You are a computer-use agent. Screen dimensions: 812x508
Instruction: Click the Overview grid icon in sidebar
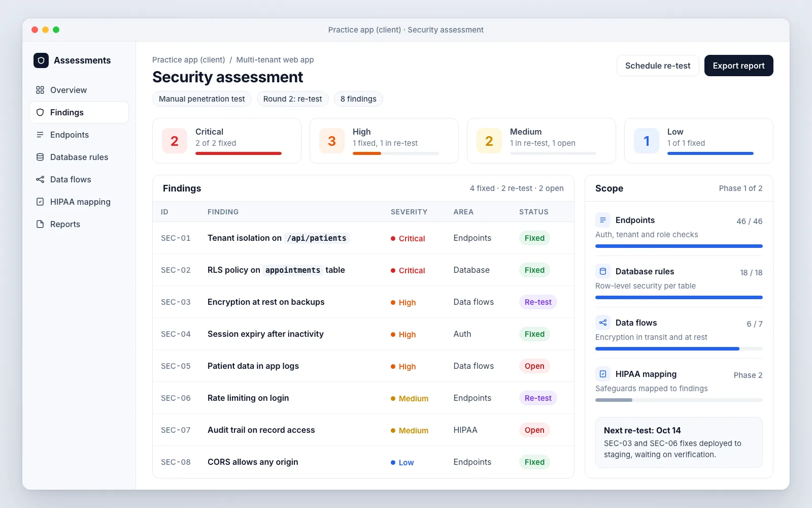tap(40, 90)
